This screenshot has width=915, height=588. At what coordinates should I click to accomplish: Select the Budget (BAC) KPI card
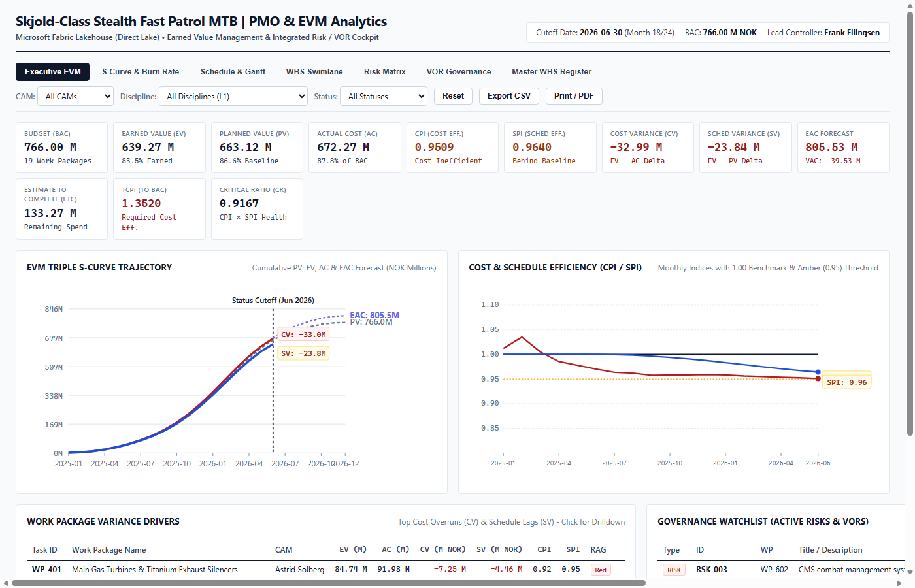click(61, 148)
